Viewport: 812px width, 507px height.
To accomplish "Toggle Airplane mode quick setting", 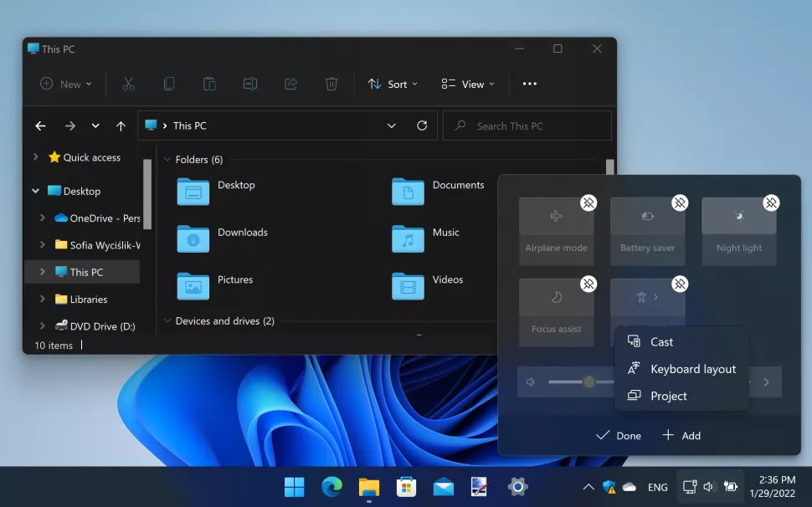I will coord(556,216).
